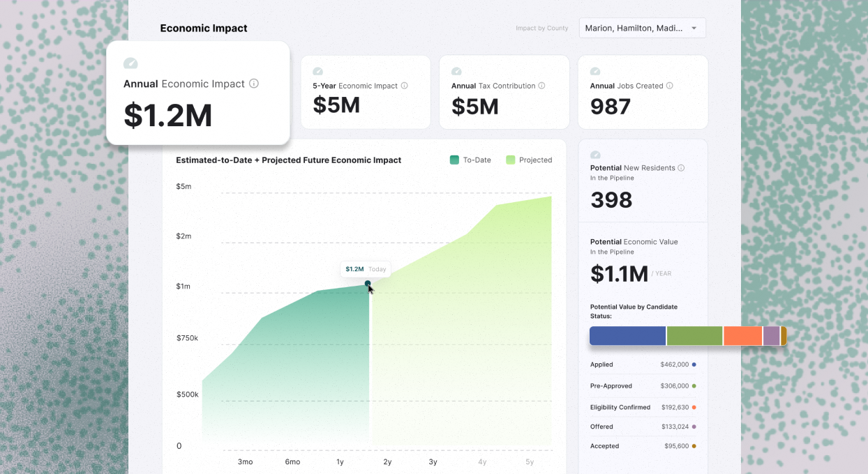Click info icon beside Annual Economic Impact
This screenshot has height=474, width=868.
click(x=254, y=84)
